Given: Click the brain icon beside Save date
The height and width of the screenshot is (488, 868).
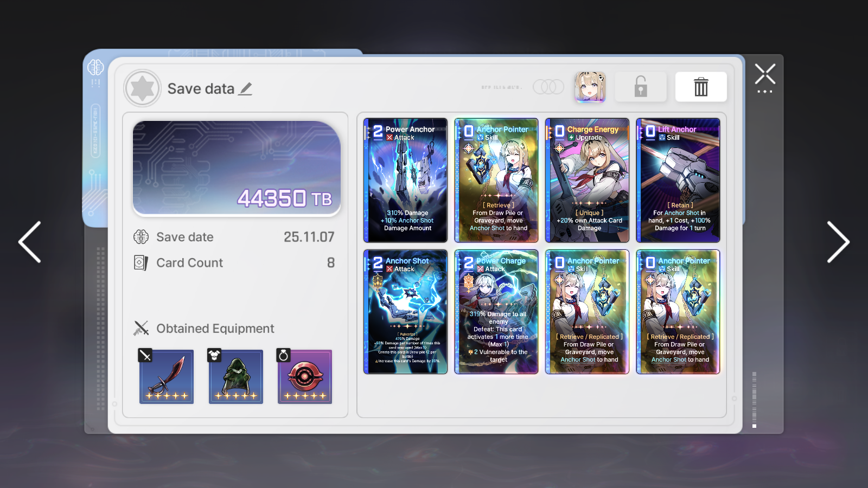Looking at the screenshot, I should click(141, 237).
